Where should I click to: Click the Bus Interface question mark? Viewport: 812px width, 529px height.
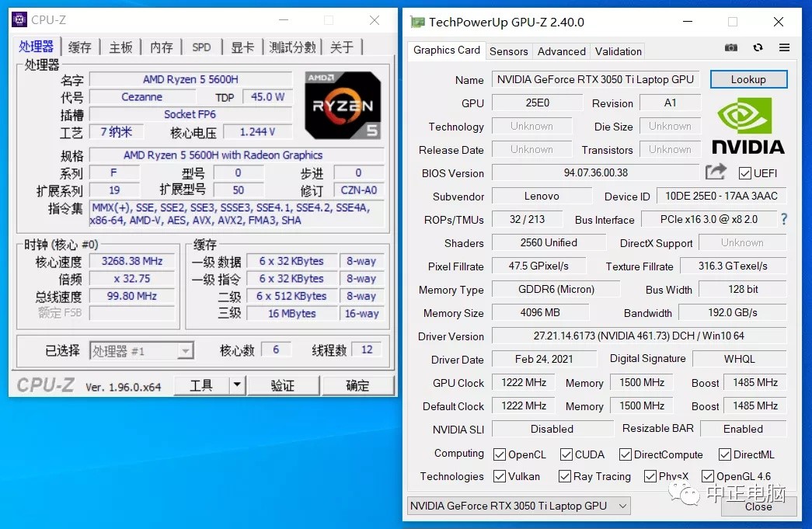coord(784,220)
